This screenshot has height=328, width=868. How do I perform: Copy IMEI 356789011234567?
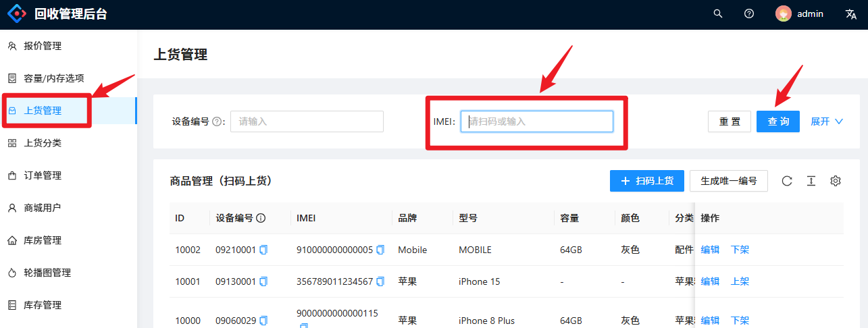380,281
